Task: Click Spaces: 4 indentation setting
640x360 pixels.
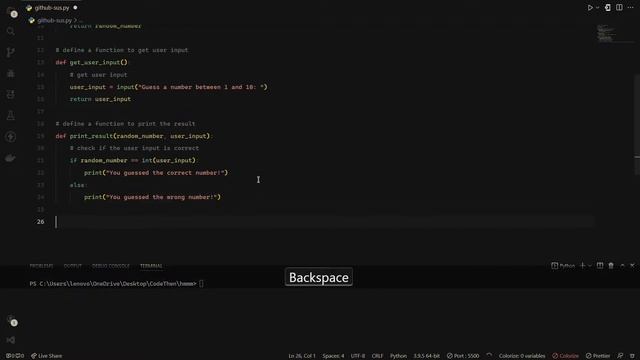Action: pyautogui.click(x=333, y=356)
